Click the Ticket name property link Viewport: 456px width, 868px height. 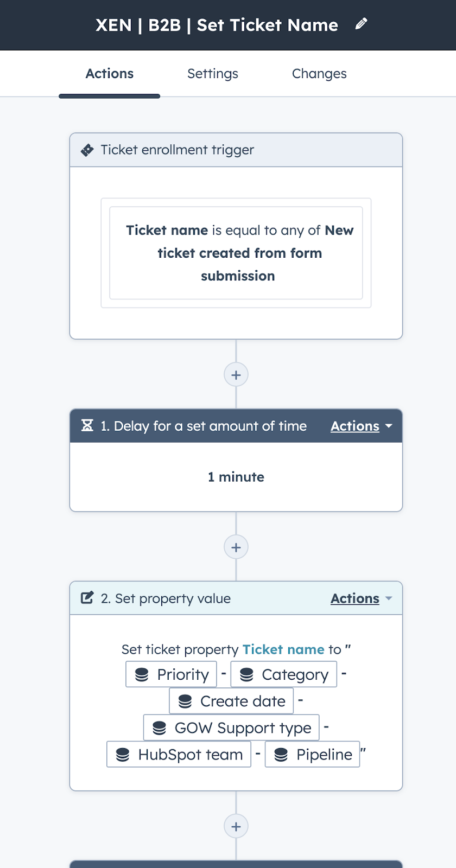[283, 649]
